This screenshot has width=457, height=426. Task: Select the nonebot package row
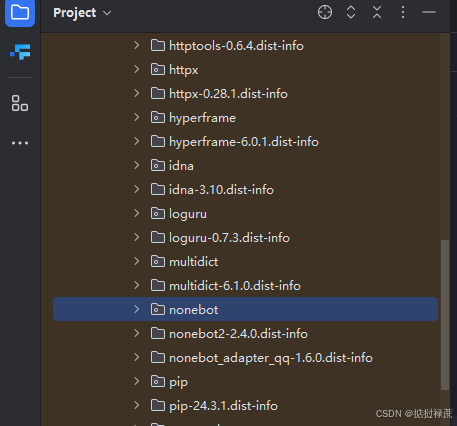point(245,309)
